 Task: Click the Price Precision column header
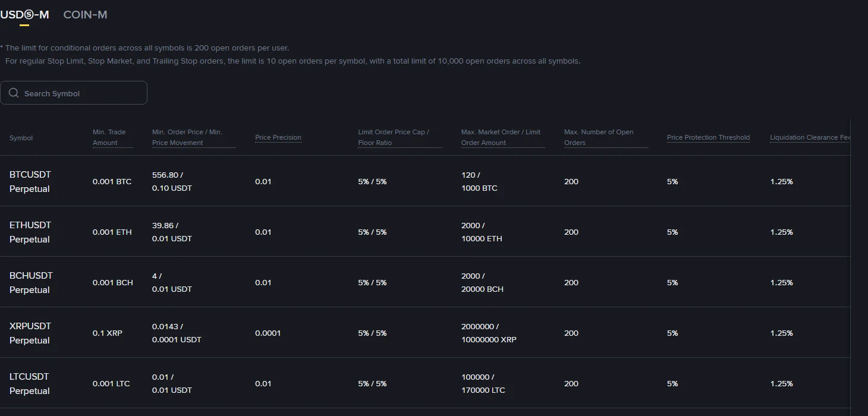[278, 137]
